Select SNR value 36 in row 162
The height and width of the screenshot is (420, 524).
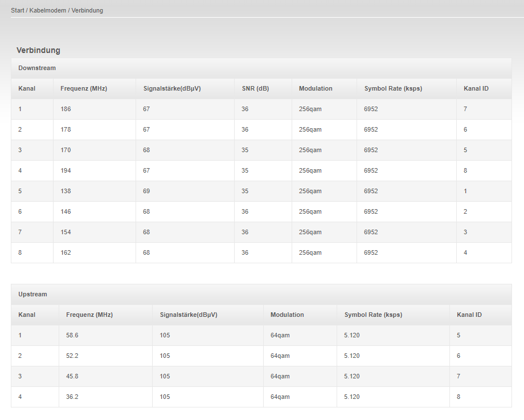click(x=245, y=252)
